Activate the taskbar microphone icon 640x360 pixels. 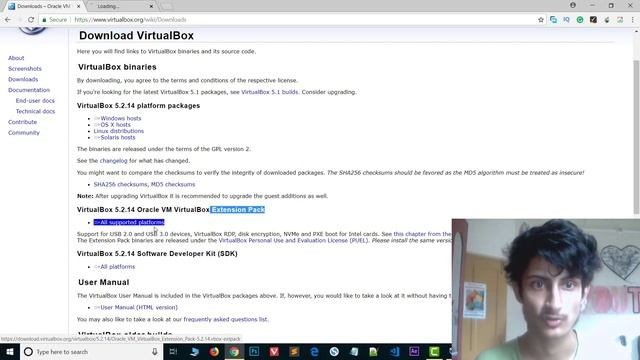pos(155,351)
